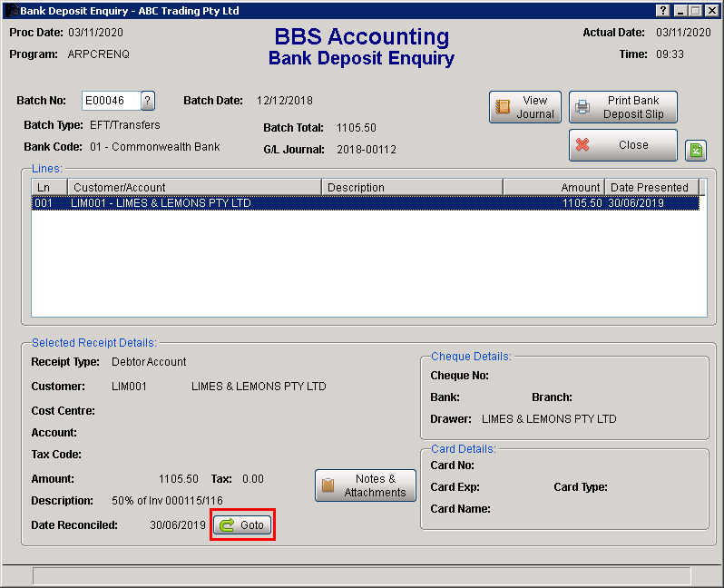Click the Program name ARPCRENQ
The image size is (724, 588).
[99, 54]
